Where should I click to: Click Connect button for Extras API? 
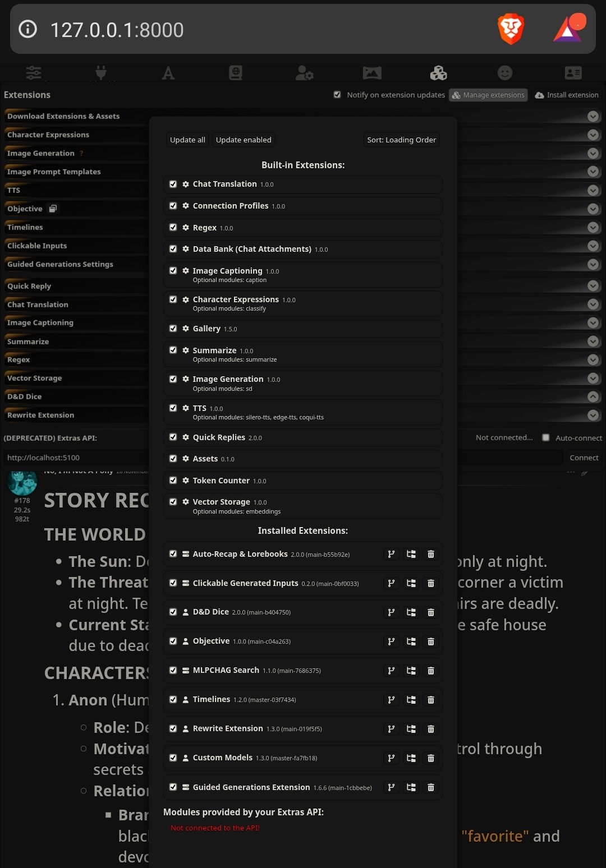[x=584, y=458]
